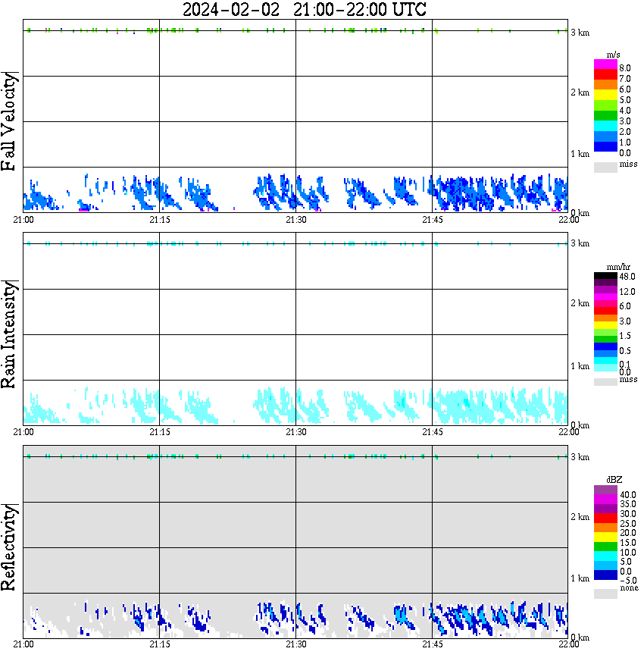The width and height of the screenshot is (644, 658).
Task: Pick the dark green swatch in the mm/hr legend
Action: coord(605,340)
